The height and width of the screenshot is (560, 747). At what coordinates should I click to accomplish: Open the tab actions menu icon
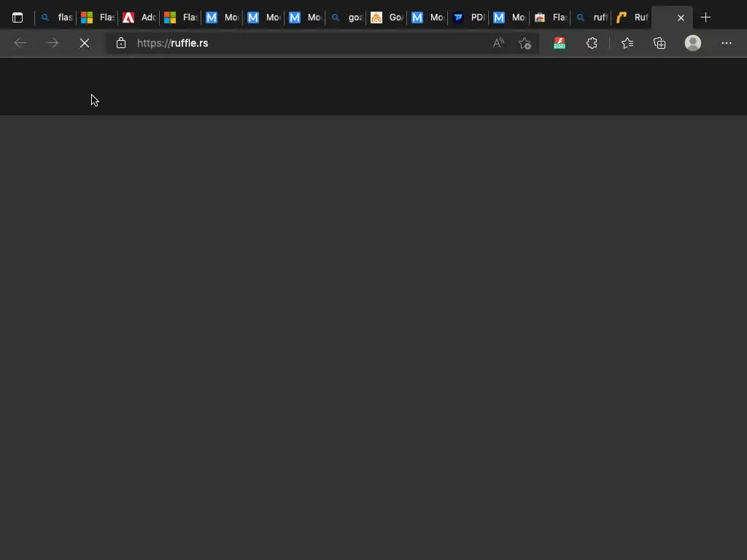click(x=18, y=17)
